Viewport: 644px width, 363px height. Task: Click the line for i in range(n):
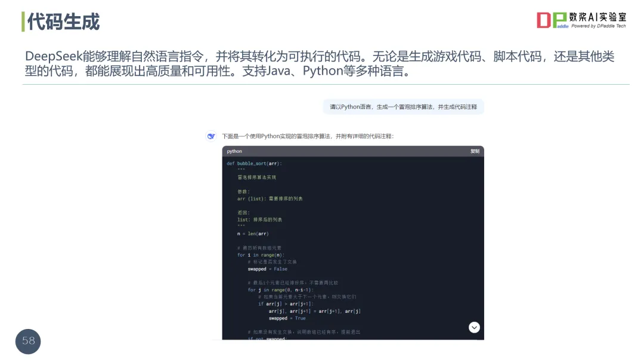[x=261, y=255]
